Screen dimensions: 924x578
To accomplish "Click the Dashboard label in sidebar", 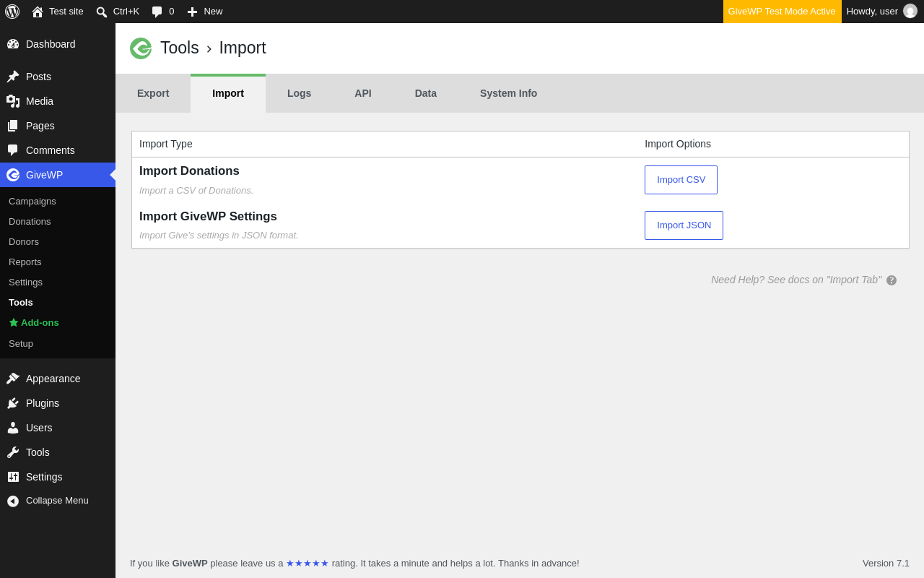I will pos(51,44).
